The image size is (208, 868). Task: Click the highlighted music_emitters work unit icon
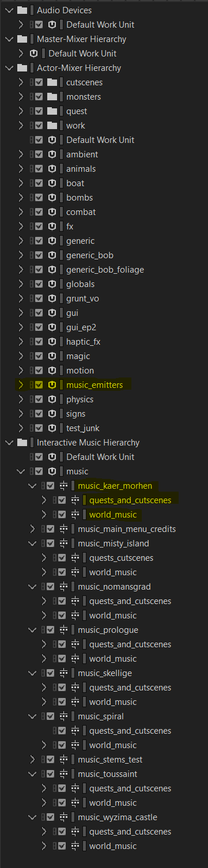(52, 385)
